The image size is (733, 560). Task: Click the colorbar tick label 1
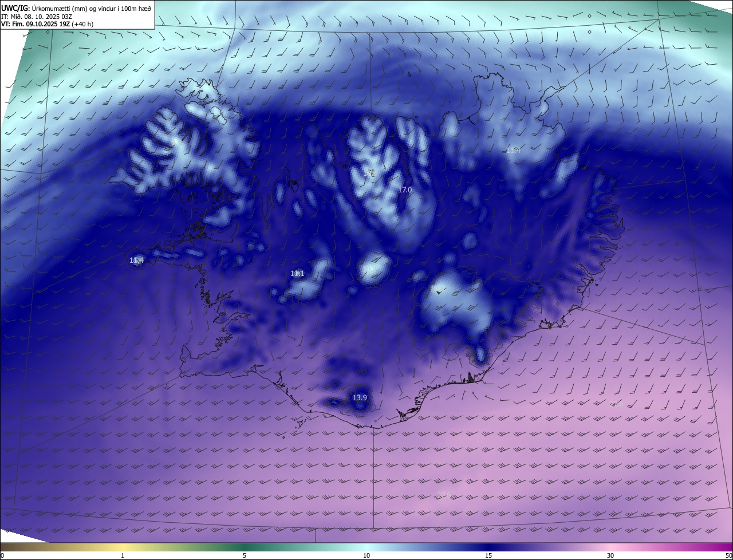(123, 555)
